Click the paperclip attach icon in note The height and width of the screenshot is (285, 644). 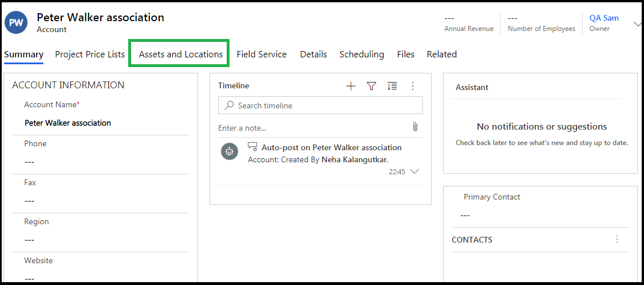[x=415, y=127]
